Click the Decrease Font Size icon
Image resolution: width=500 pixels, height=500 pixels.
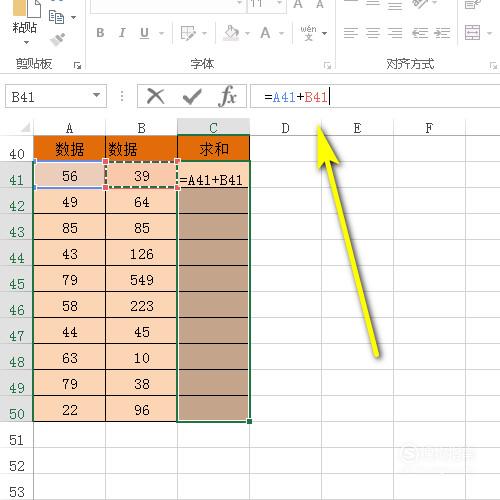(320, 4)
